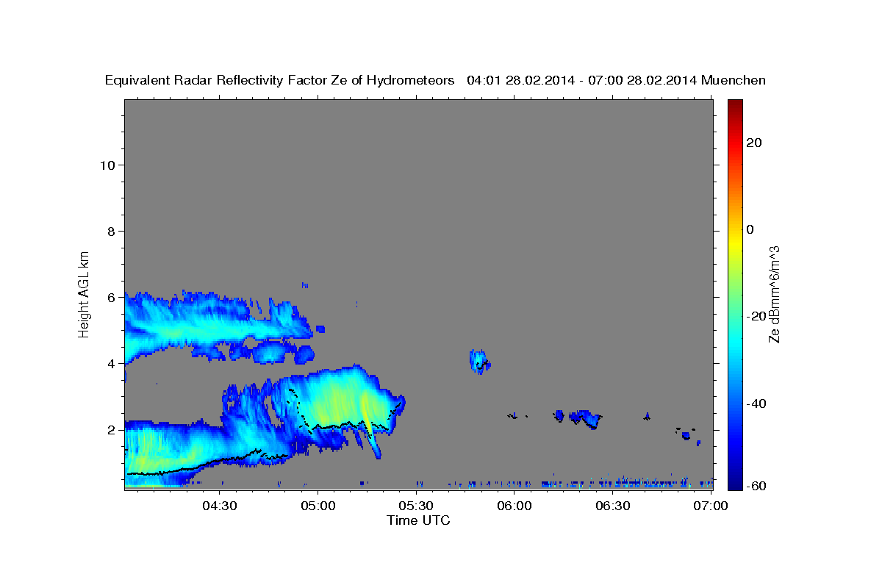This screenshot has width=882, height=588.
Task: Click the colorbar value -40
Action: point(756,404)
